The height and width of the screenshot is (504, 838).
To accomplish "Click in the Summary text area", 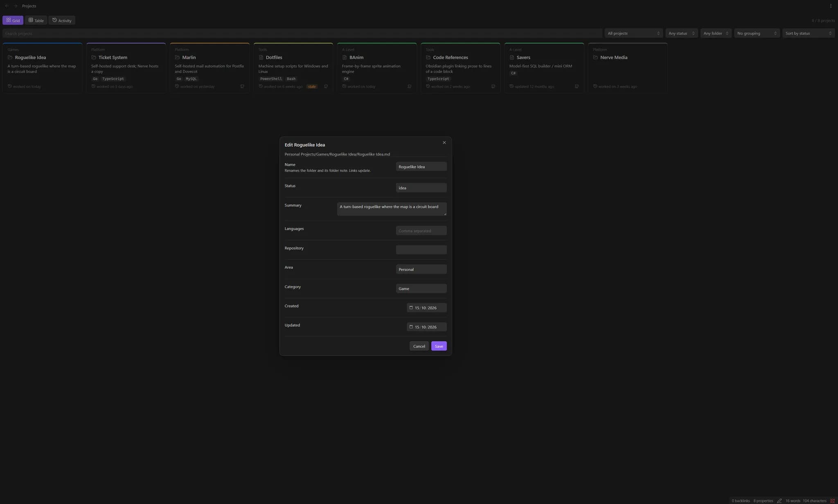I will click(392, 209).
